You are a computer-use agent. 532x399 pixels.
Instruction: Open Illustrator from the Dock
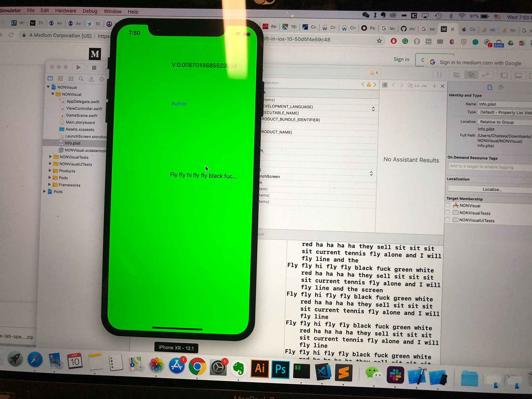260,369
